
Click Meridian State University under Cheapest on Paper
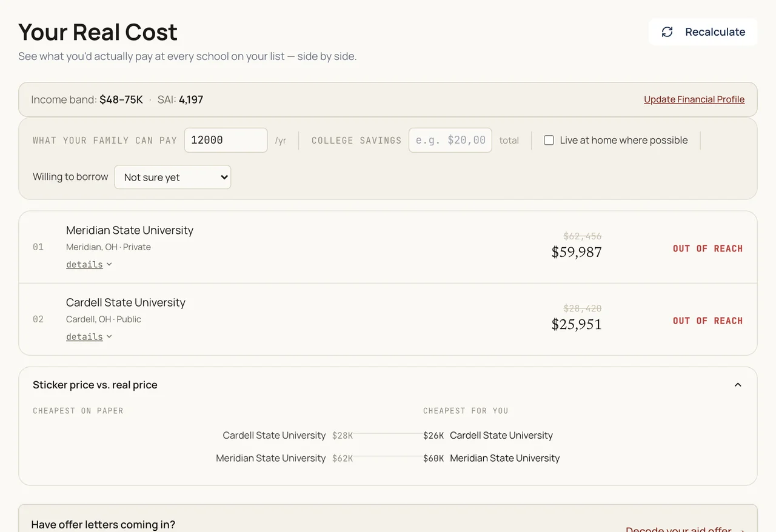(x=271, y=458)
